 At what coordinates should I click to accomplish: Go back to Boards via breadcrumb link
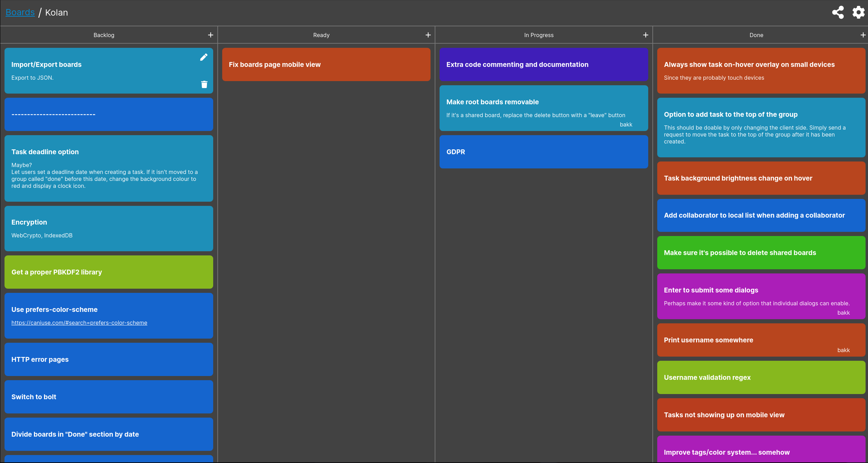click(20, 12)
